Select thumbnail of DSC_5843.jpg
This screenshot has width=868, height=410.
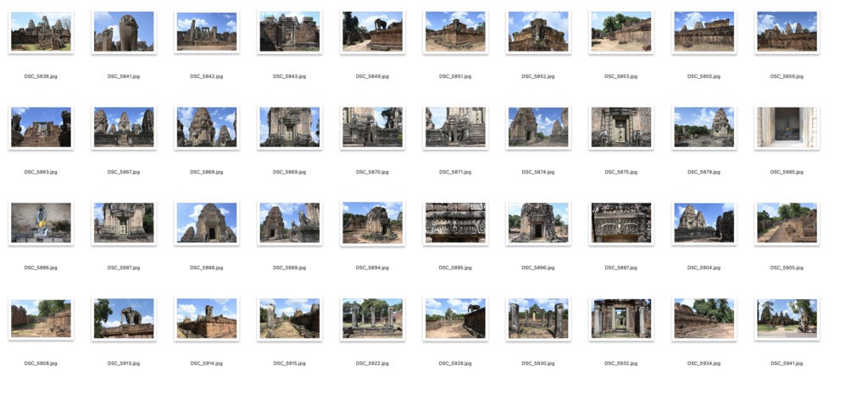(290, 31)
